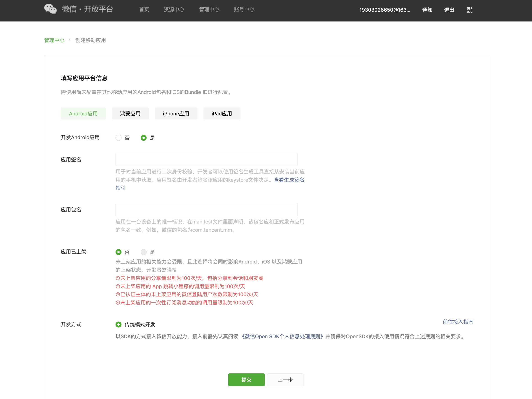The image size is (532, 399).
Task: Switch to iPhone应用 tab
Action: tap(176, 114)
